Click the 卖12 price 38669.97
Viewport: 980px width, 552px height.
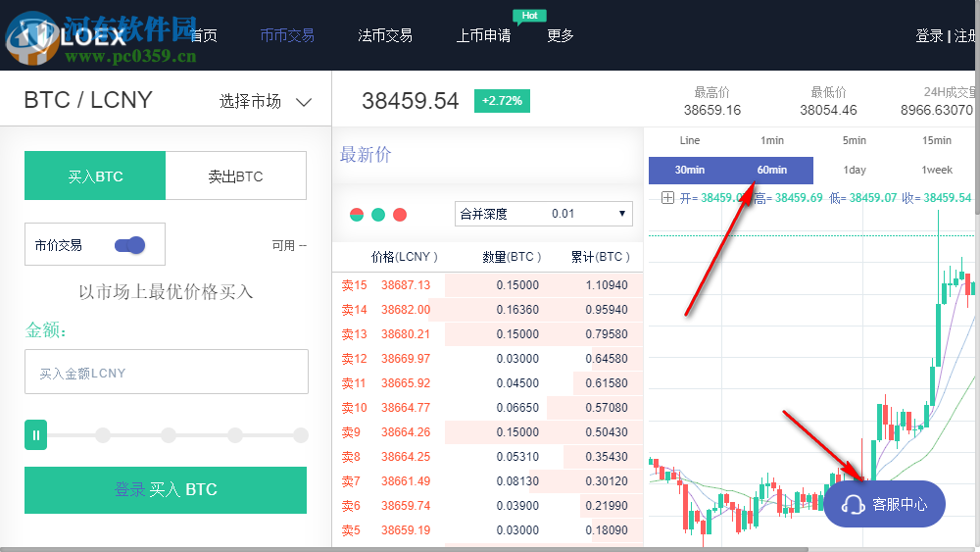(x=406, y=359)
